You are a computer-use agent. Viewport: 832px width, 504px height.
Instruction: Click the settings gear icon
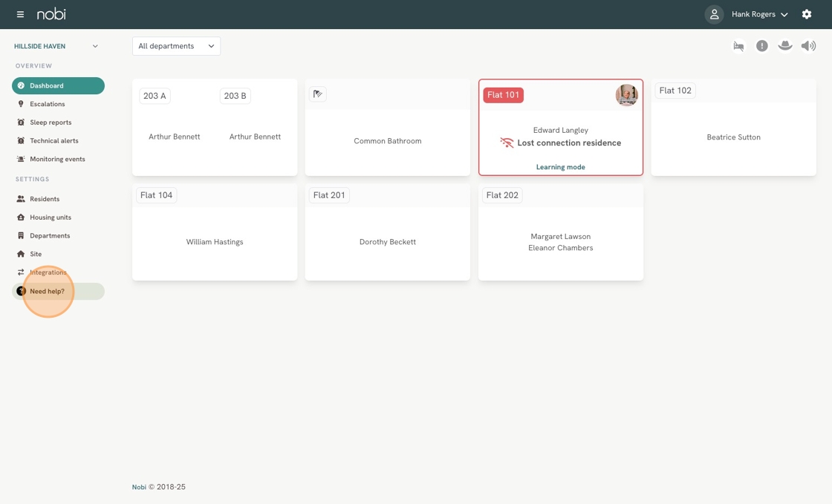tap(807, 14)
